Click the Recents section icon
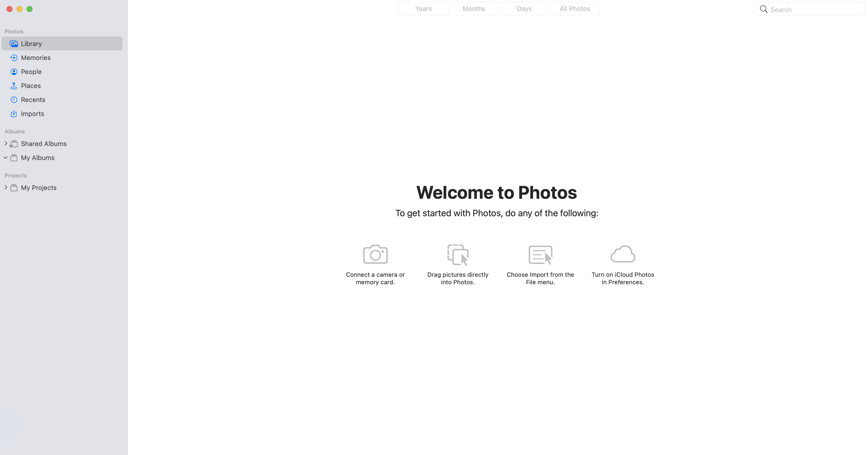The height and width of the screenshot is (455, 868). click(x=14, y=99)
